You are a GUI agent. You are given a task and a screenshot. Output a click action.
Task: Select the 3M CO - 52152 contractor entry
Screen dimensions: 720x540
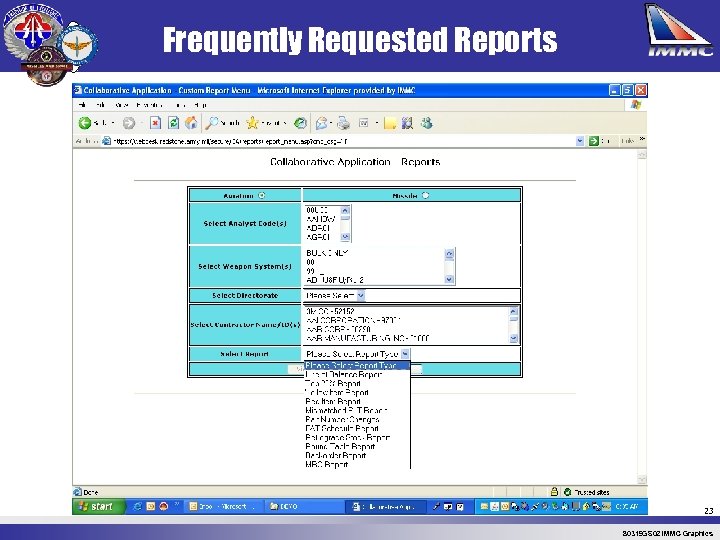point(330,311)
